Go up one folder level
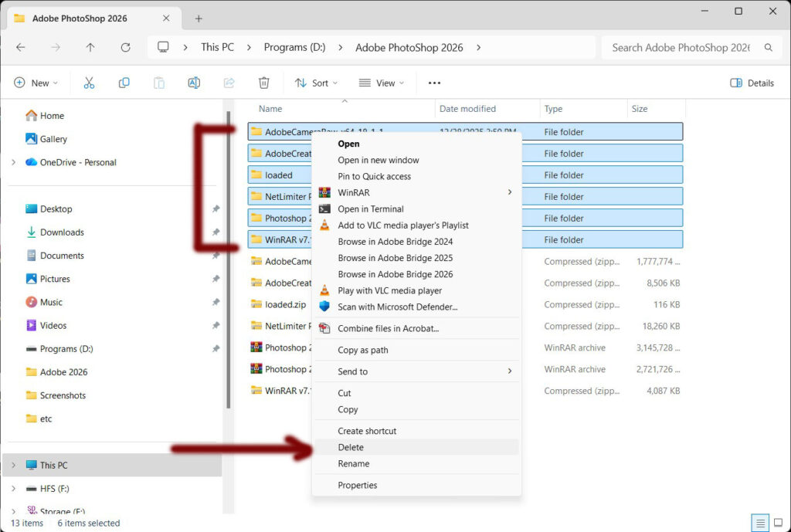This screenshot has width=791, height=532. pyautogui.click(x=90, y=47)
